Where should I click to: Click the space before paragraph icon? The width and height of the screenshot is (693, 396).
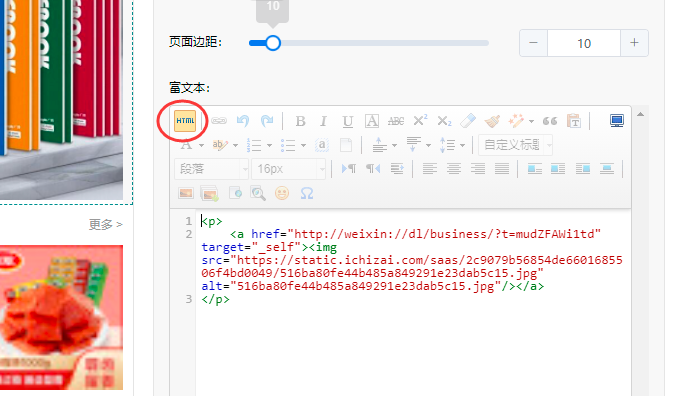379,145
